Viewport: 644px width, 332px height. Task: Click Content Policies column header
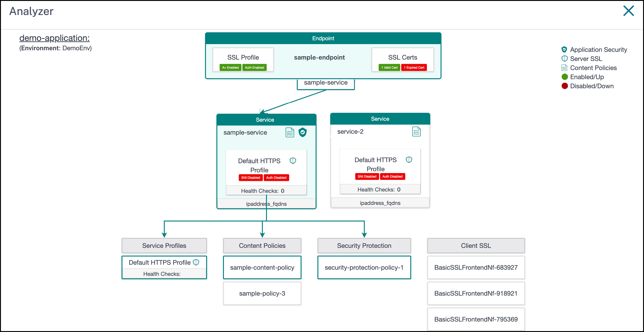tap(262, 246)
